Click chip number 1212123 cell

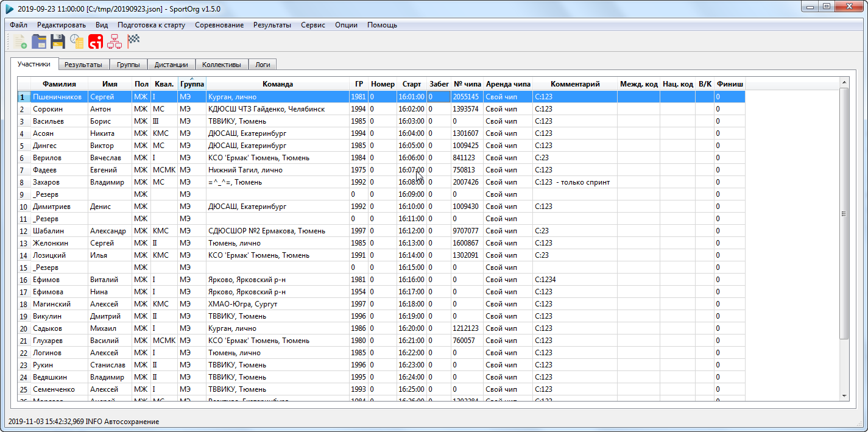468,328
